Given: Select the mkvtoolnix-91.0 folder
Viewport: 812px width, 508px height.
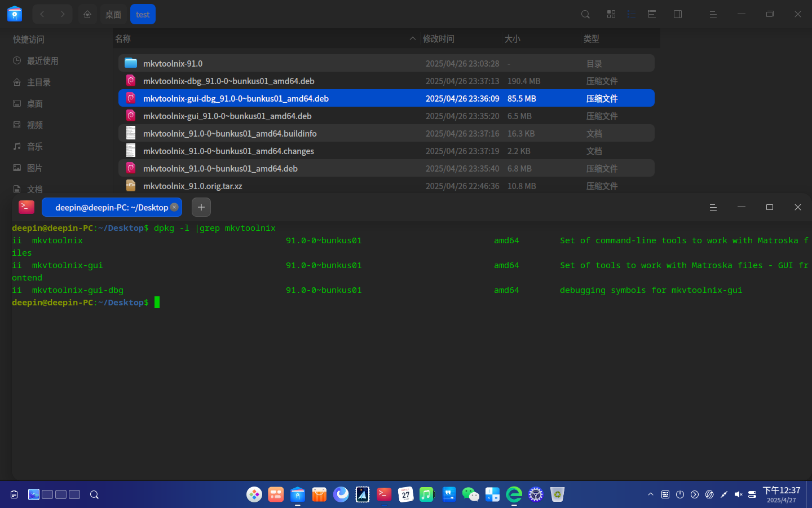Looking at the screenshot, I should [x=386, y=63].
